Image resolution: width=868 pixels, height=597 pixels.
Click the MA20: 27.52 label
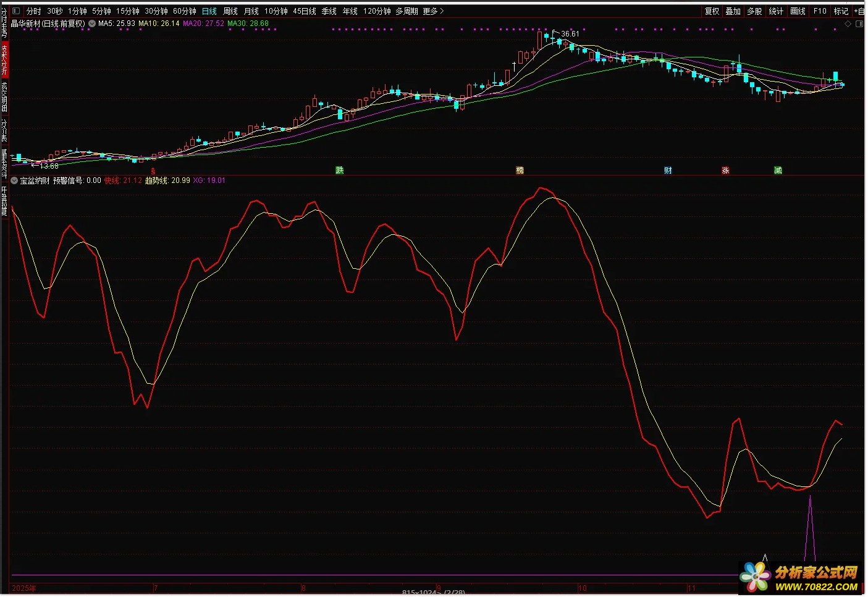pos(203,23)
